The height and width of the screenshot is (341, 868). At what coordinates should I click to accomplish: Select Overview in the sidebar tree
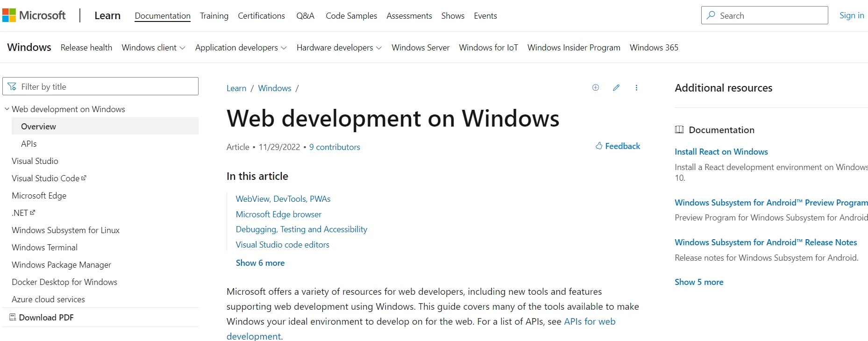pos(105,126)
